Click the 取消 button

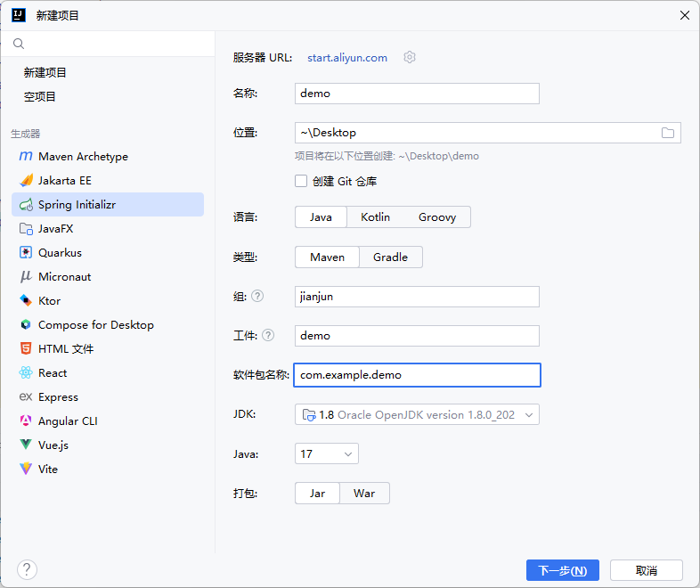coord(647,570)
